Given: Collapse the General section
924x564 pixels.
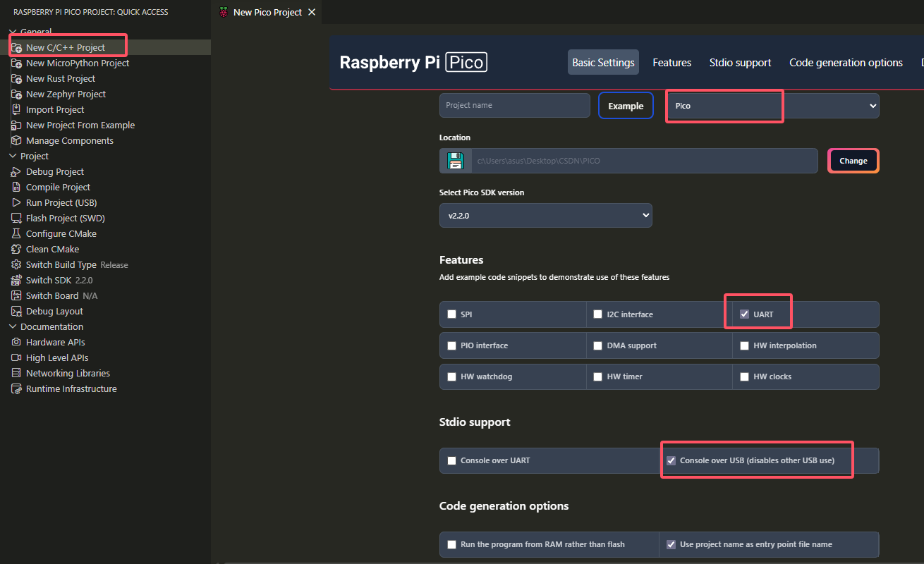Looking at the screenshot, I should [x=13, y=32].
